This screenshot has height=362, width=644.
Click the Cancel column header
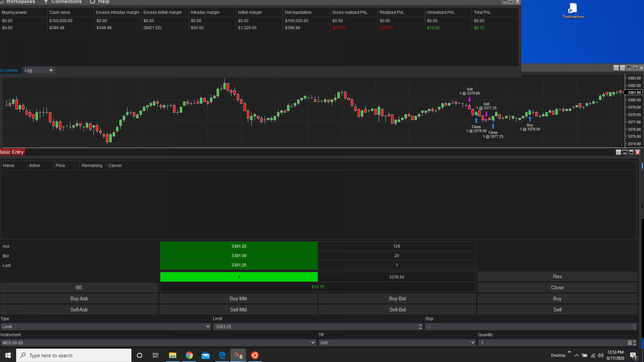click(x=115, y=165)
